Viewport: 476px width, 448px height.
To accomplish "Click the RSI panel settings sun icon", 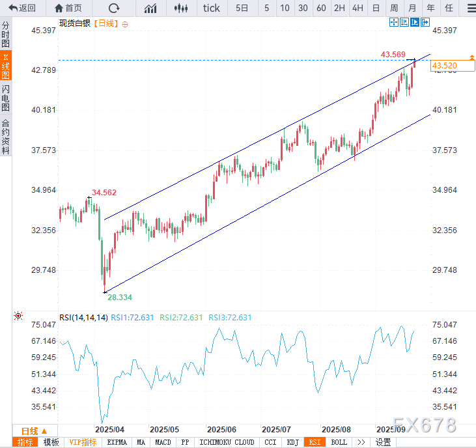I will click(18, 316).
